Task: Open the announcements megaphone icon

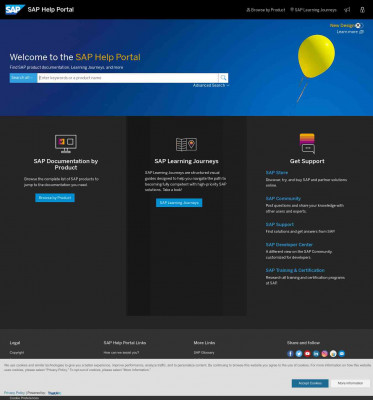Action: [x=347, y=10]
